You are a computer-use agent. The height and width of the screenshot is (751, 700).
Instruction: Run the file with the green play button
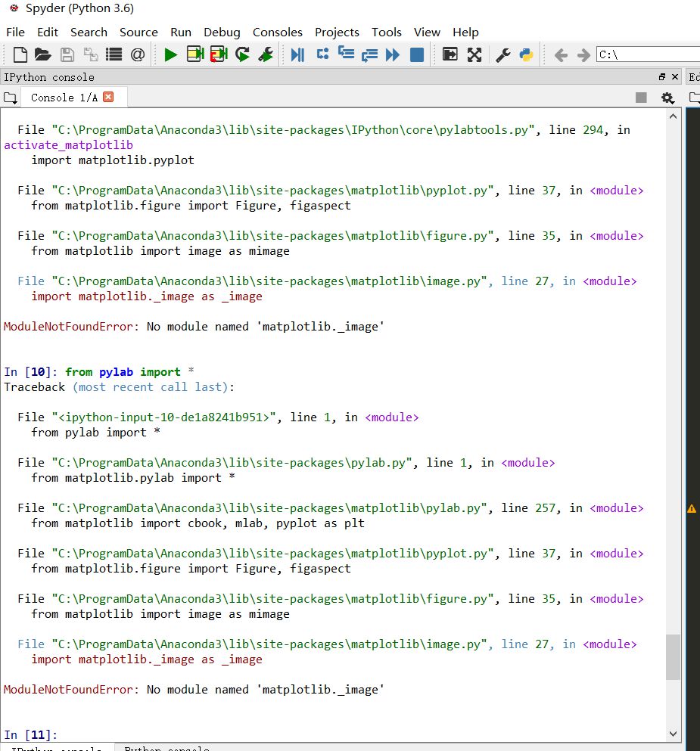click(x=170, y=54)
